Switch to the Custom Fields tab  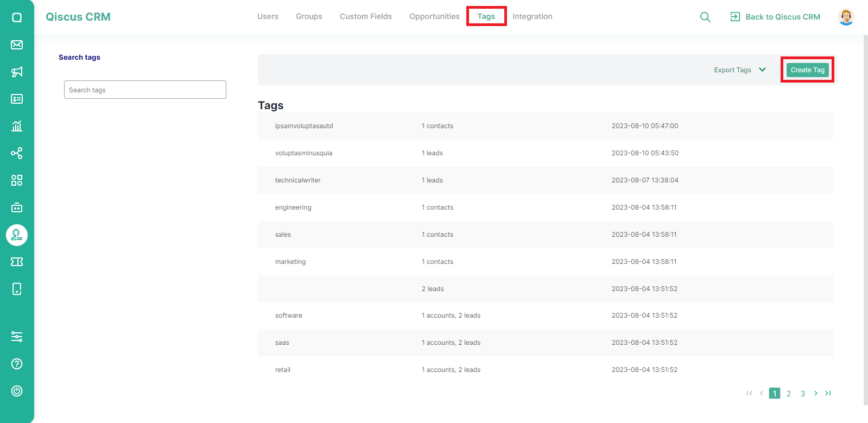(366, 16)
